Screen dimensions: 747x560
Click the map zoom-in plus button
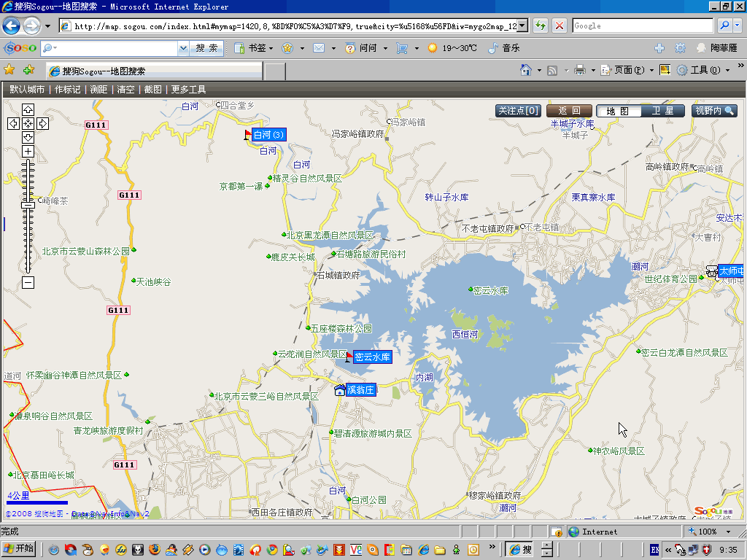[x=28, y=151]
